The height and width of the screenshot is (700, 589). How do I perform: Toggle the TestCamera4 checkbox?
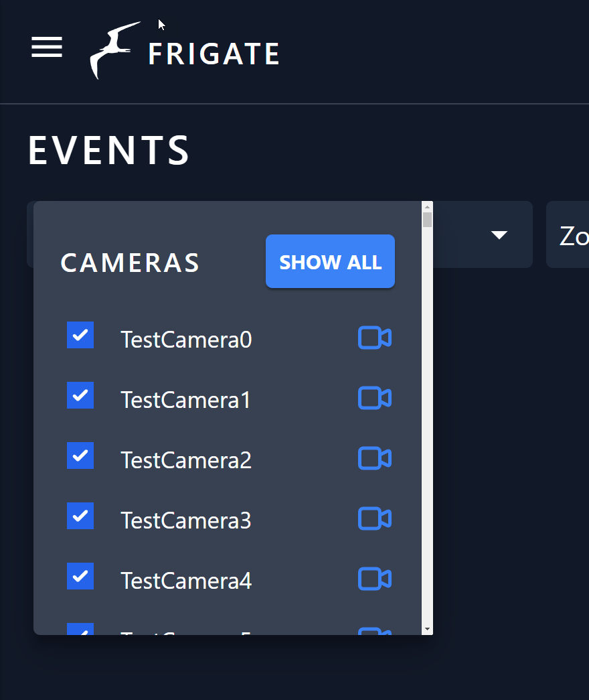point(80,576)
